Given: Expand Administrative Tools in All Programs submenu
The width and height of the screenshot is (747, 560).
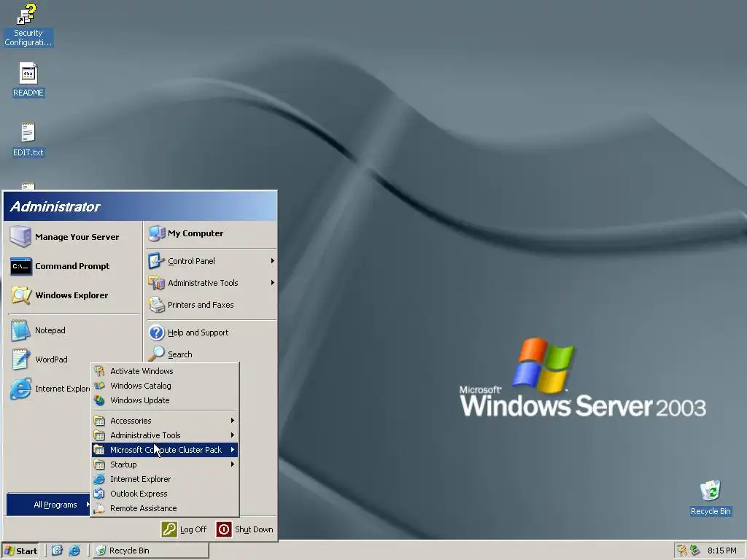Looking at the screenshot, I should point(165,435).
